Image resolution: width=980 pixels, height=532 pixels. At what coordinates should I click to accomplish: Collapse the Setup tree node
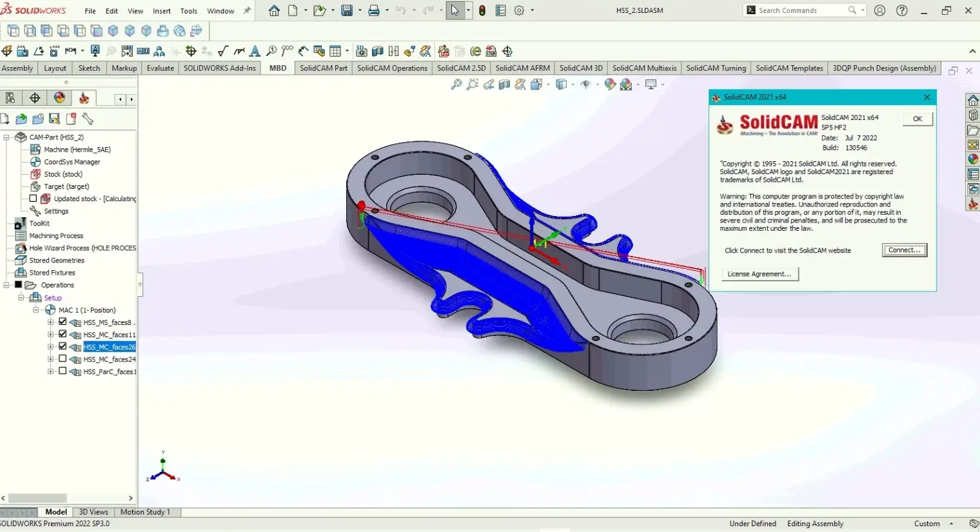pos(21,297)
